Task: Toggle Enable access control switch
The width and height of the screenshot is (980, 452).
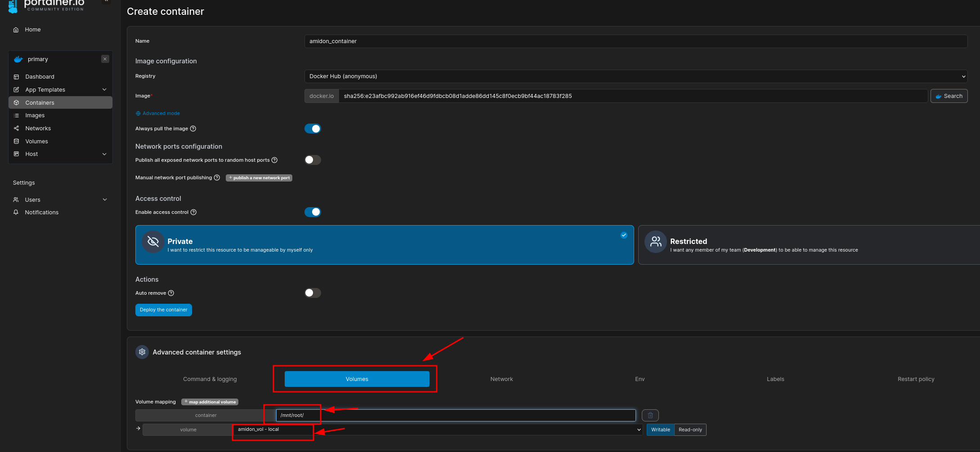Action: tap(313, 212)
